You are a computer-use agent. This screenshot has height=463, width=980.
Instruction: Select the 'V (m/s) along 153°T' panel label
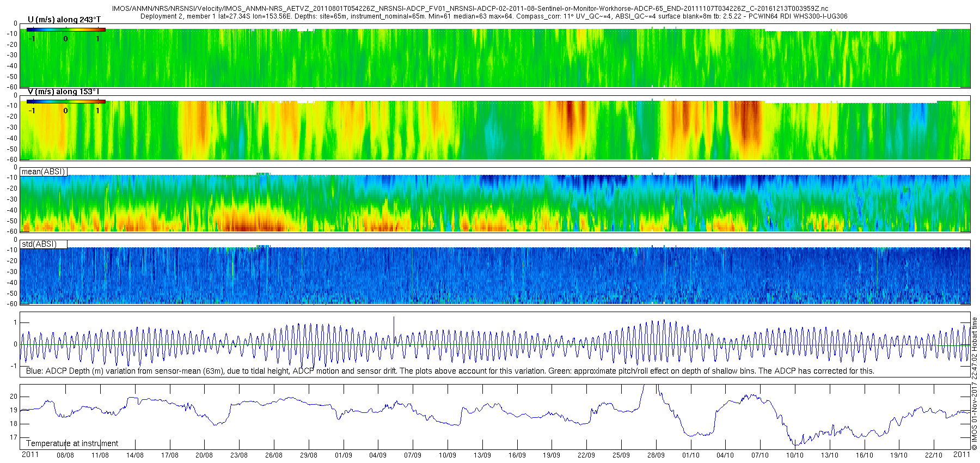pos(63,92)
